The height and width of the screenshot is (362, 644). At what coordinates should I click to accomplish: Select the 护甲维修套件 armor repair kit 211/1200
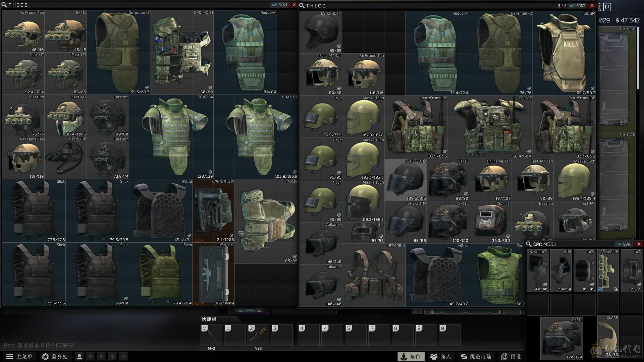(x=214, y=211)
